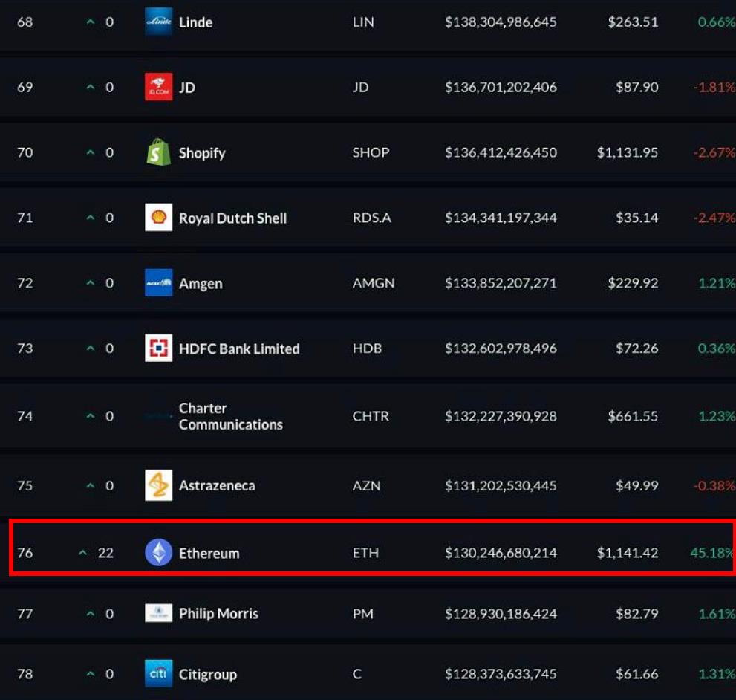The width and height of the screenshot is (736, 700).
Task: Select the green up arrow in Royal Dutch Shell row
Action: [x=91, y=218]
